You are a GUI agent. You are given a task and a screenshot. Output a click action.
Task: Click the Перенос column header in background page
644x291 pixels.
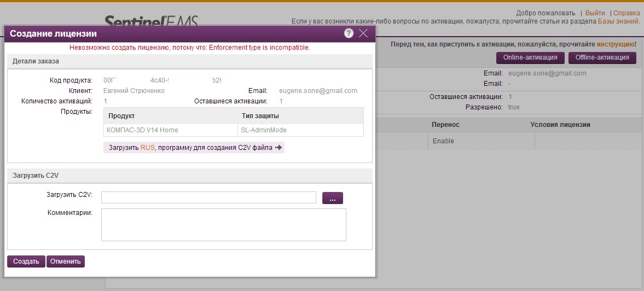point(445,124)
